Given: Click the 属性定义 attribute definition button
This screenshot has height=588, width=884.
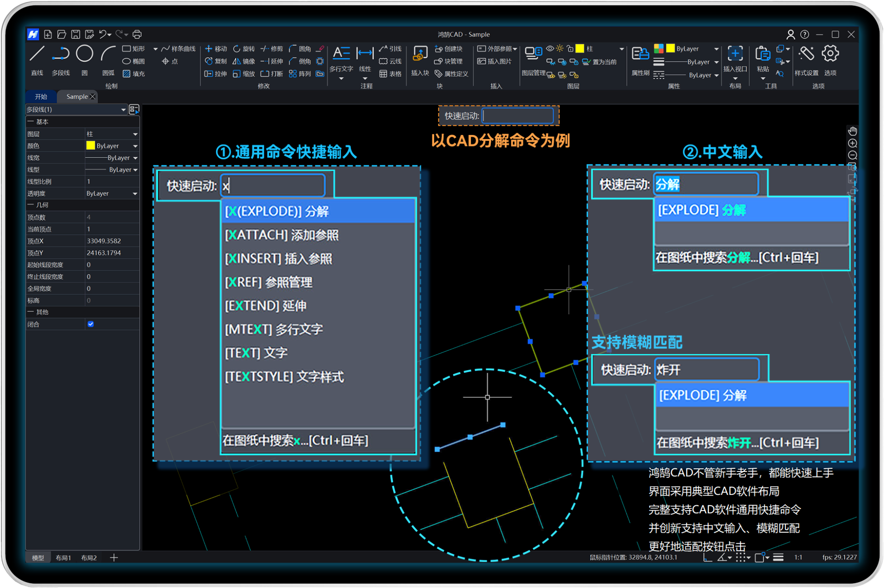Looking at the screenshot, I should 451,74.
